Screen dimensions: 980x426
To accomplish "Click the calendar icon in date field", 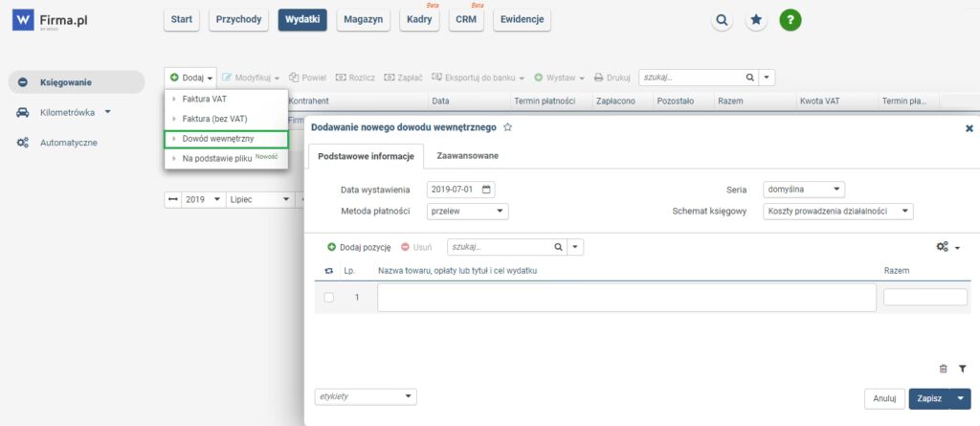I will (486, 190).
